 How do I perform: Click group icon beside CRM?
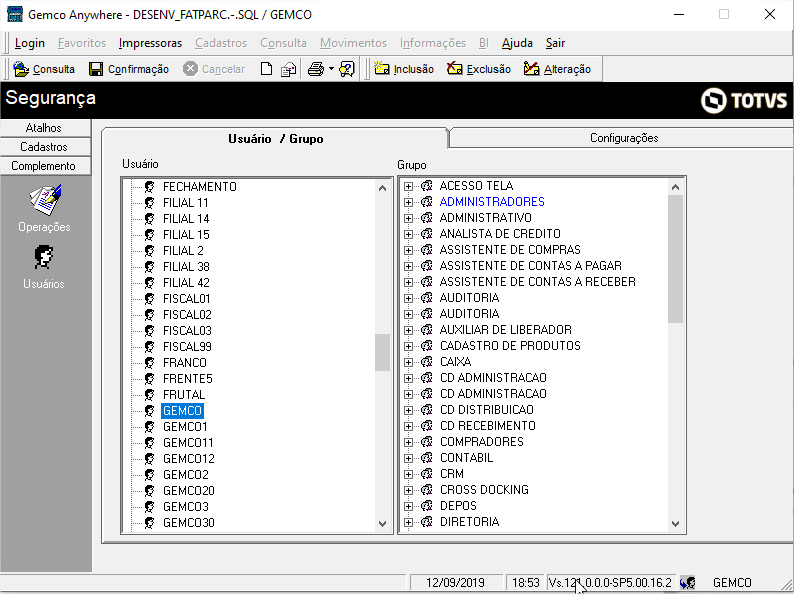427,474
